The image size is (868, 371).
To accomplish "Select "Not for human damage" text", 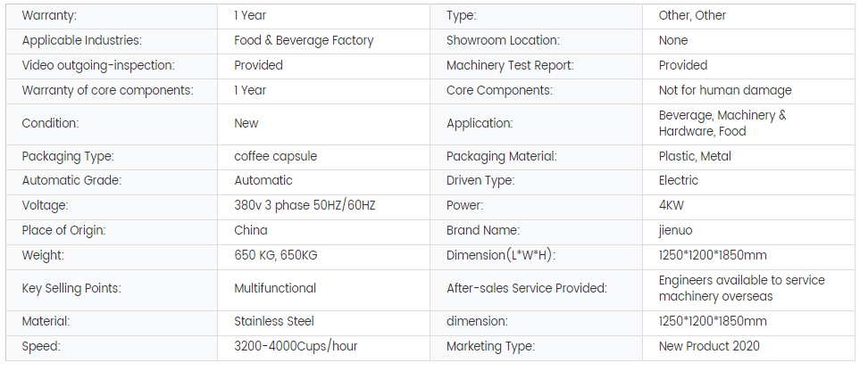I will click(724, 91).
